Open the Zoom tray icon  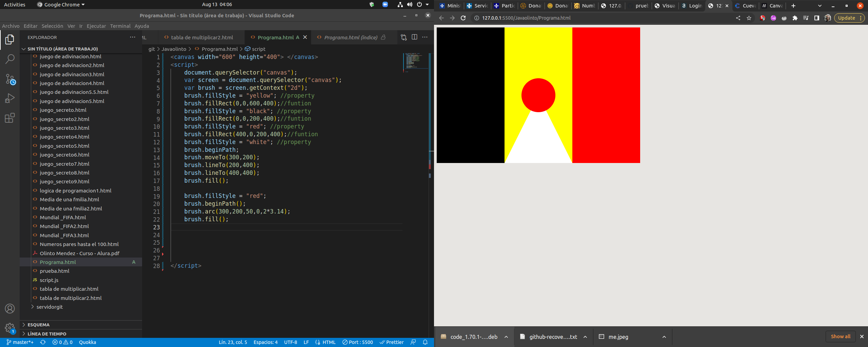coord(385,4)
